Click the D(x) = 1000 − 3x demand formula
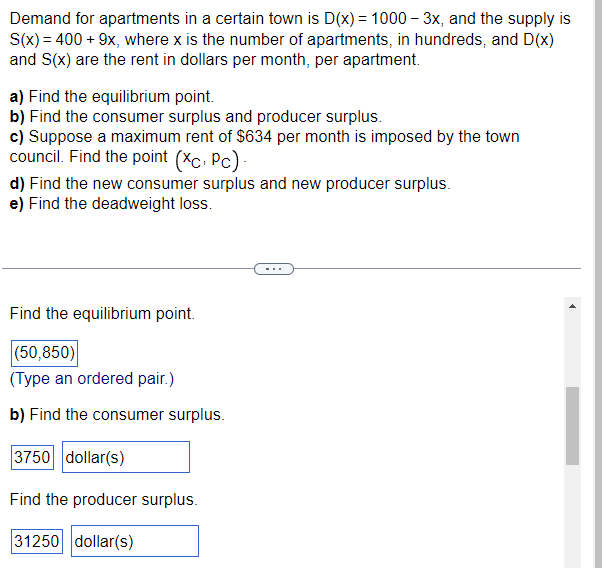The height and width of the screenshot is (568, 602). pyautogui.click(x=382, y=18)
